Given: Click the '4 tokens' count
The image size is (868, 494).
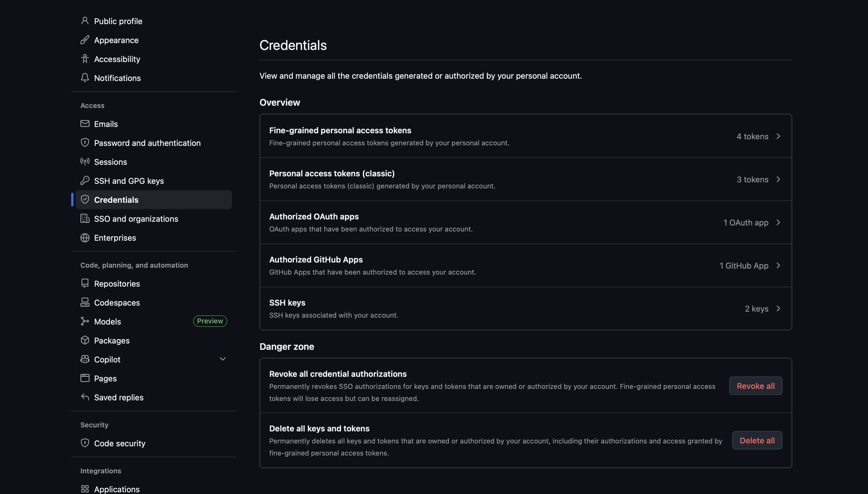Looking at the screenshot, I should coord(752,136).
